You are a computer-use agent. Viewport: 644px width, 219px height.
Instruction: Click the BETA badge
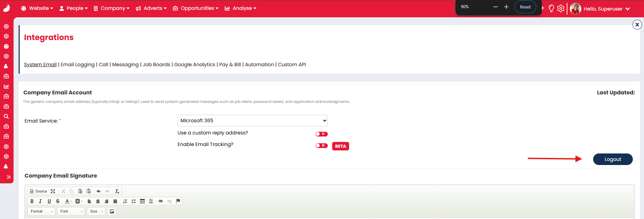(x=341, y=146)
